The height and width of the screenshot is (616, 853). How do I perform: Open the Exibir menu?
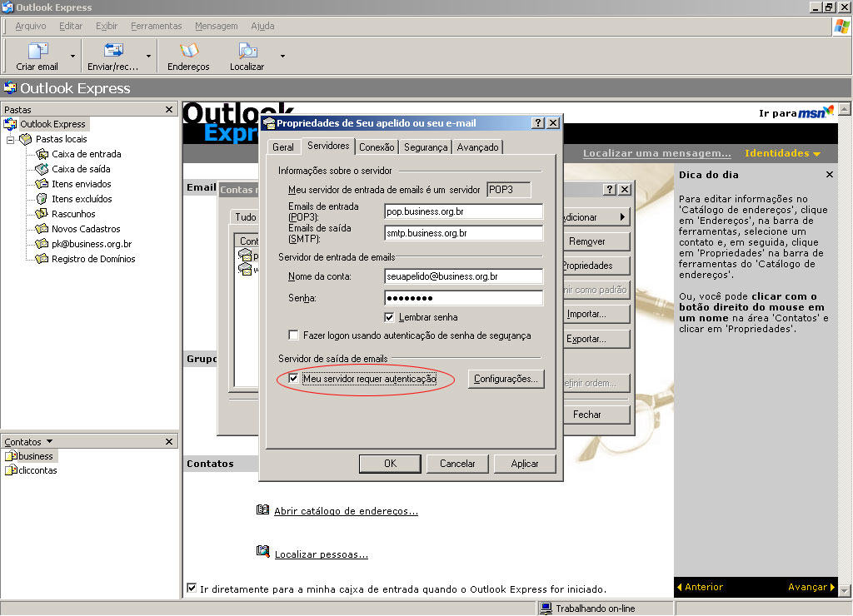pos(107,26)
